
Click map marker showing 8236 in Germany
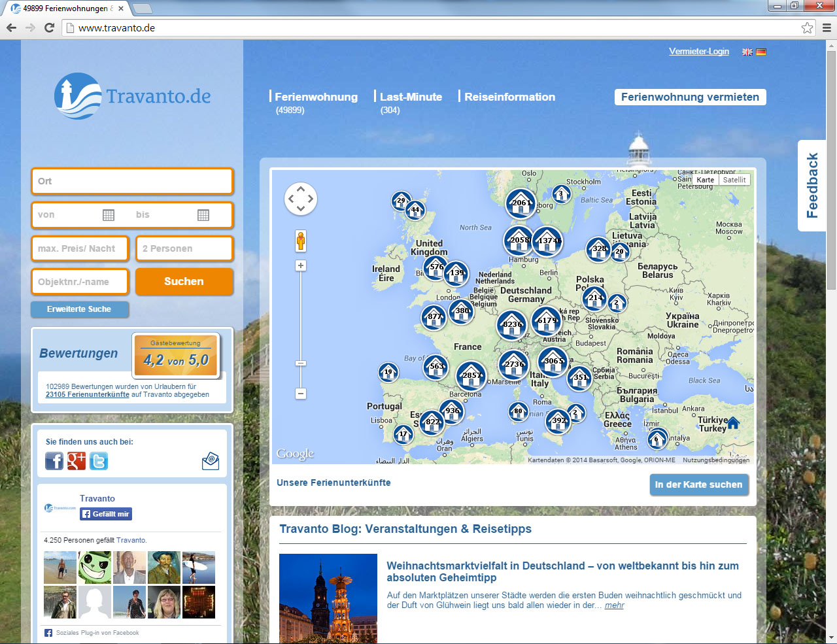tap(512, 325)
